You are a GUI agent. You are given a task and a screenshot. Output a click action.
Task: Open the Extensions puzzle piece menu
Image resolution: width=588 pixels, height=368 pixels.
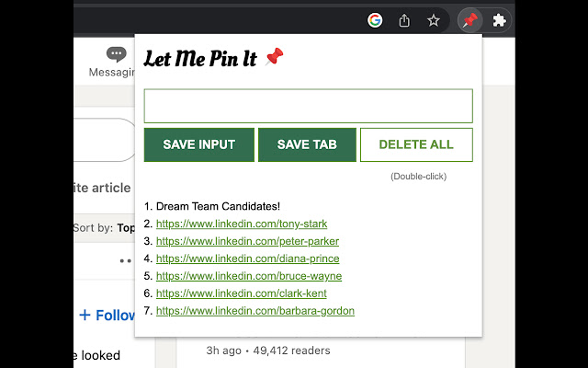(499, 20)
